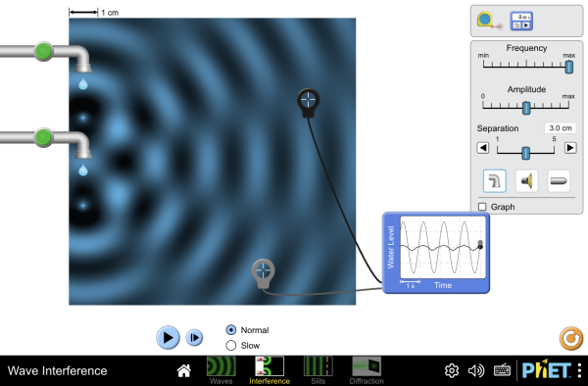Toggle the top faucet green button
Image resolution: width=588 pixels, height=386 pixels.
coord(43,51)
